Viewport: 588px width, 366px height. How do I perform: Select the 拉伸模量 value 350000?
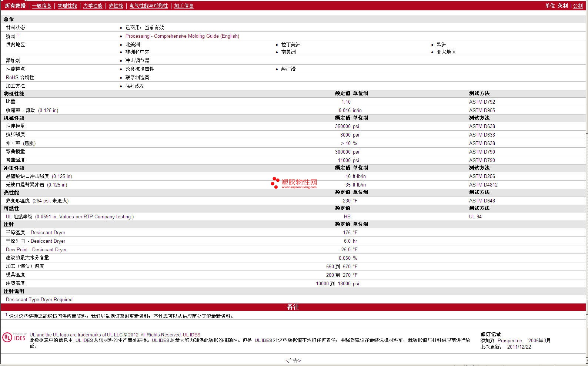pos(343,126)
